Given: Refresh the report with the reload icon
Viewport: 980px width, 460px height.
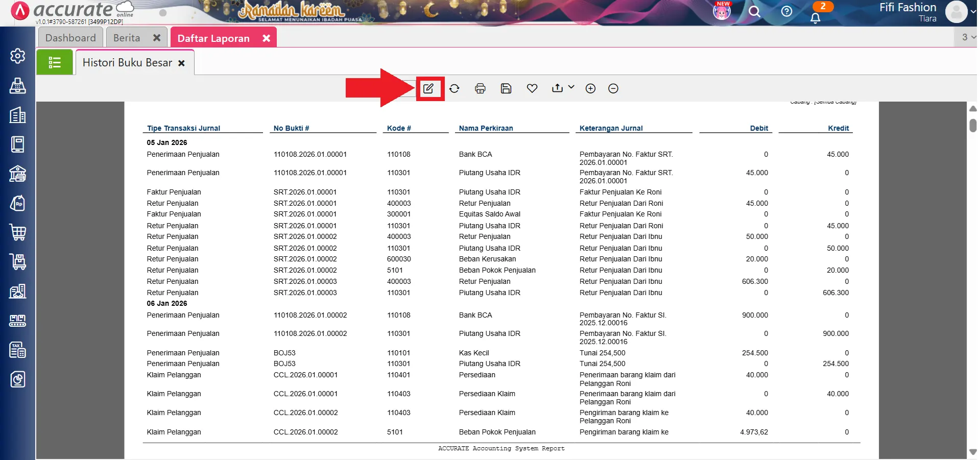Looking at the screenshot, I should 454,89.
